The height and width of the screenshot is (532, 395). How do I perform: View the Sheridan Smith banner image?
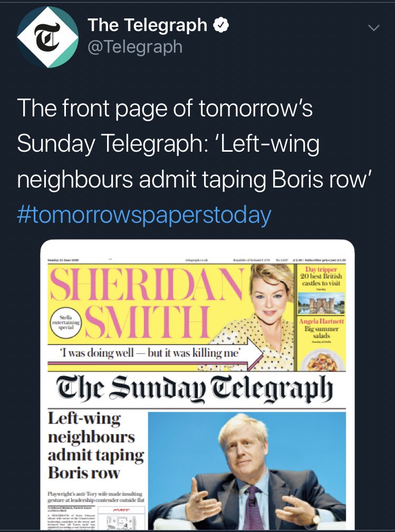pos(171,318)
